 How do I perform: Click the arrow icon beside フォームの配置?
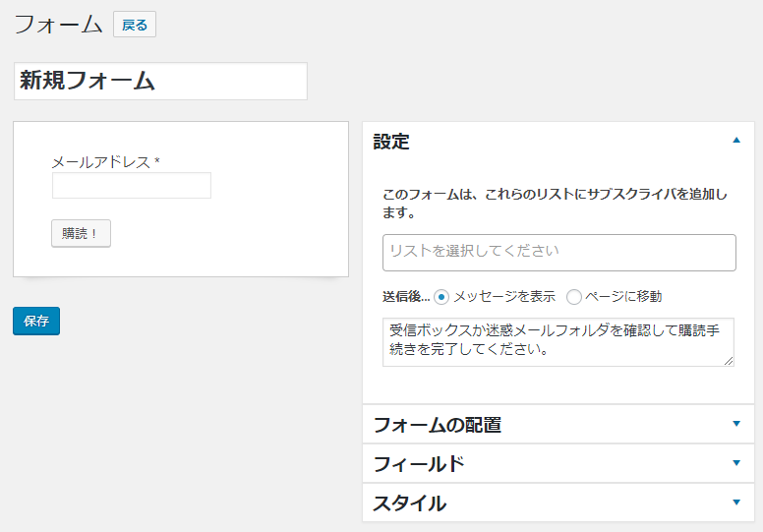(x=735, y=424)
